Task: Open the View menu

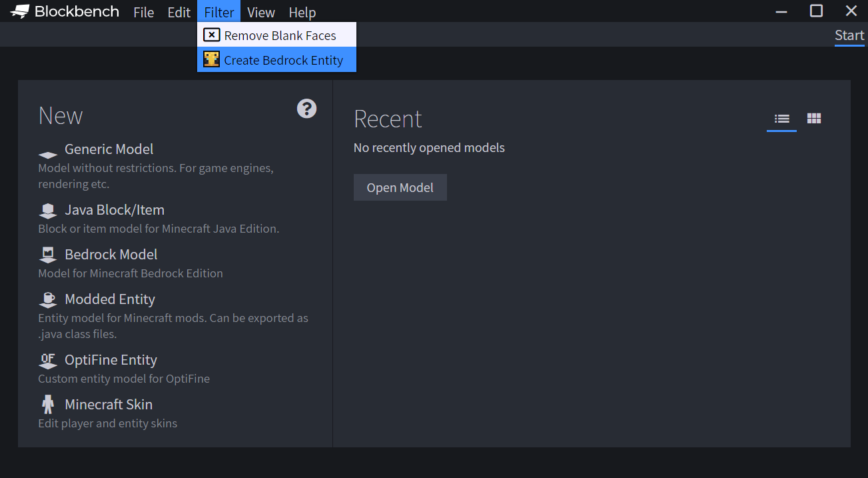Action: [x=261, y=12]
